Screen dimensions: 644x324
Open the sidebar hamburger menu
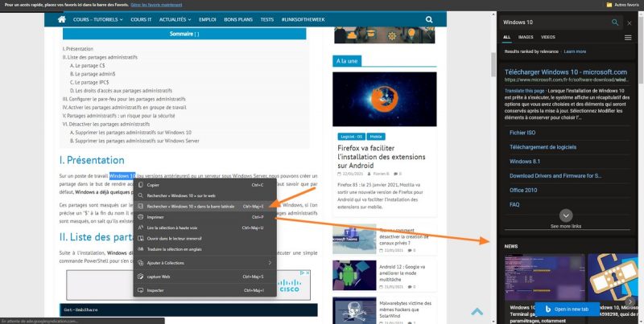628,37
